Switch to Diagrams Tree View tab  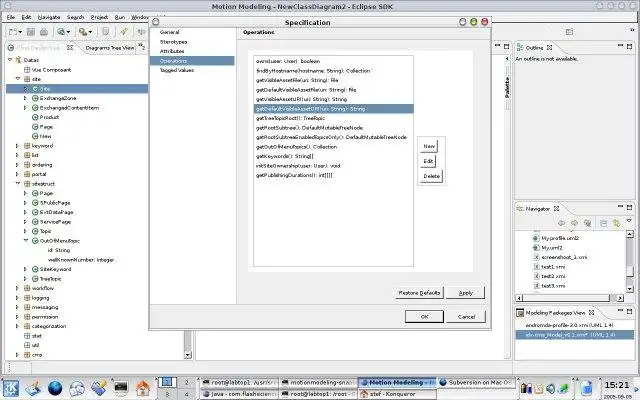click(109, 48)
